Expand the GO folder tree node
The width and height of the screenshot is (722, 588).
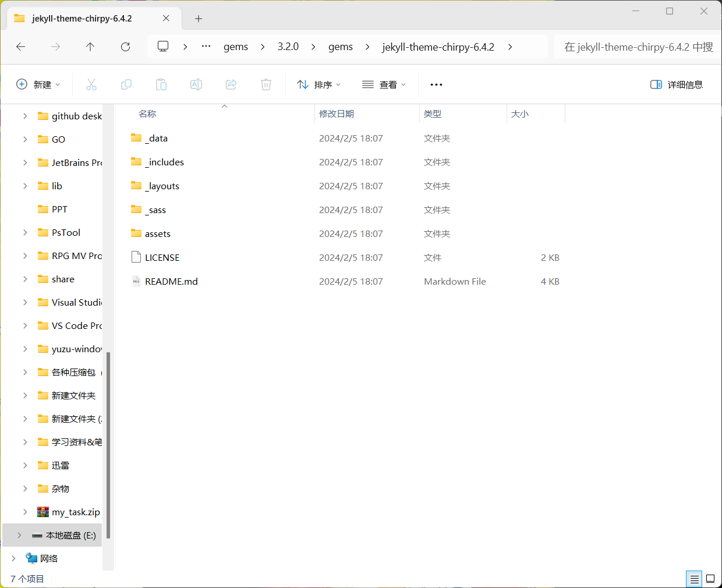coord(25,139)
